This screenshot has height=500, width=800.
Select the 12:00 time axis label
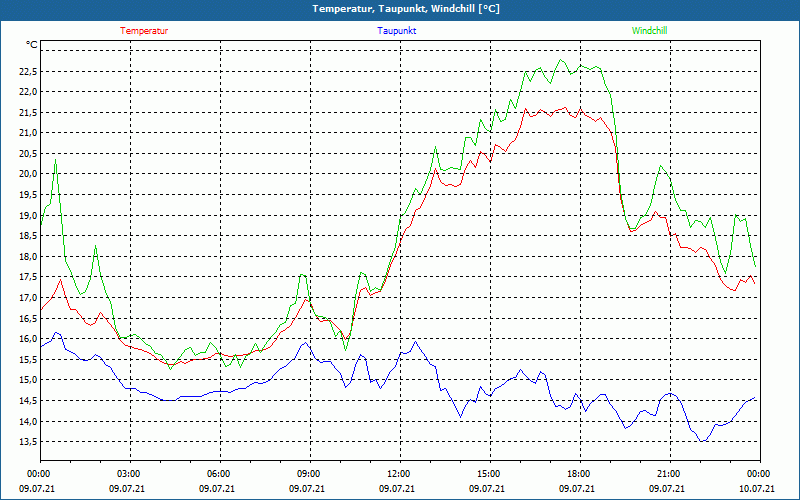[x=398, y=474]
